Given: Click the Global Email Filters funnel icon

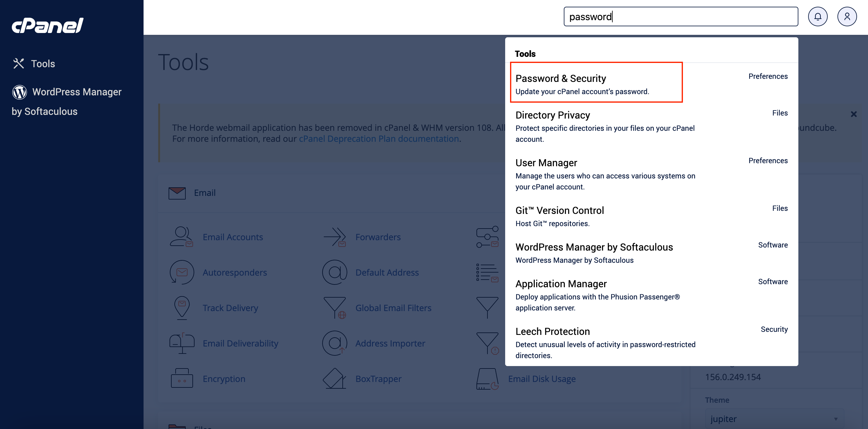Looking at the screenshot, I should pyautogui.click(x=335, y=308).
